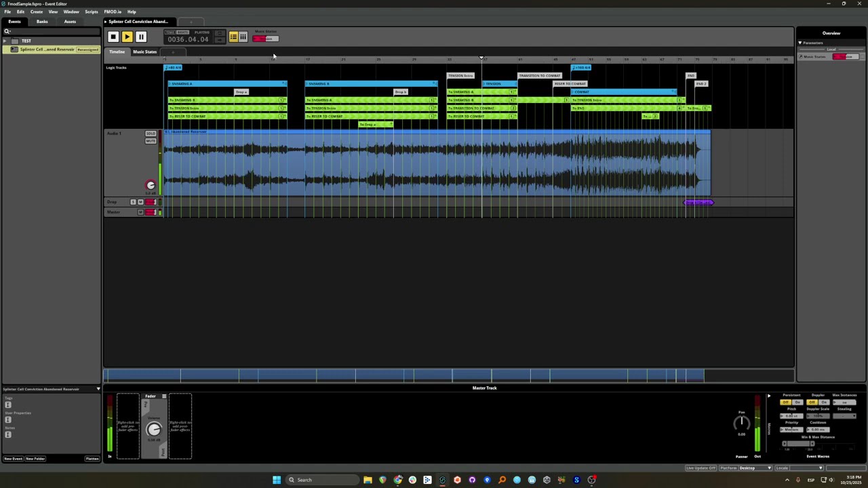
Task: Open the Assets browser tab
Action: [70, 22]
